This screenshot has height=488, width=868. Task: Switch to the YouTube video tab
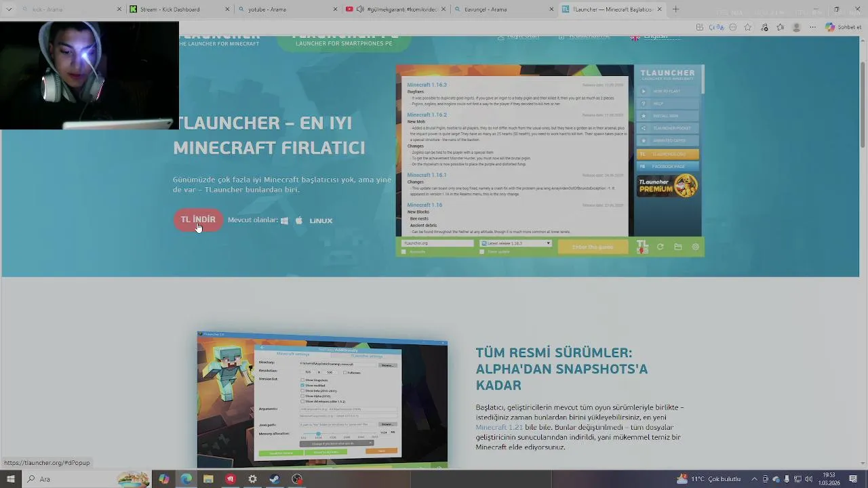[x=397, y=9]
